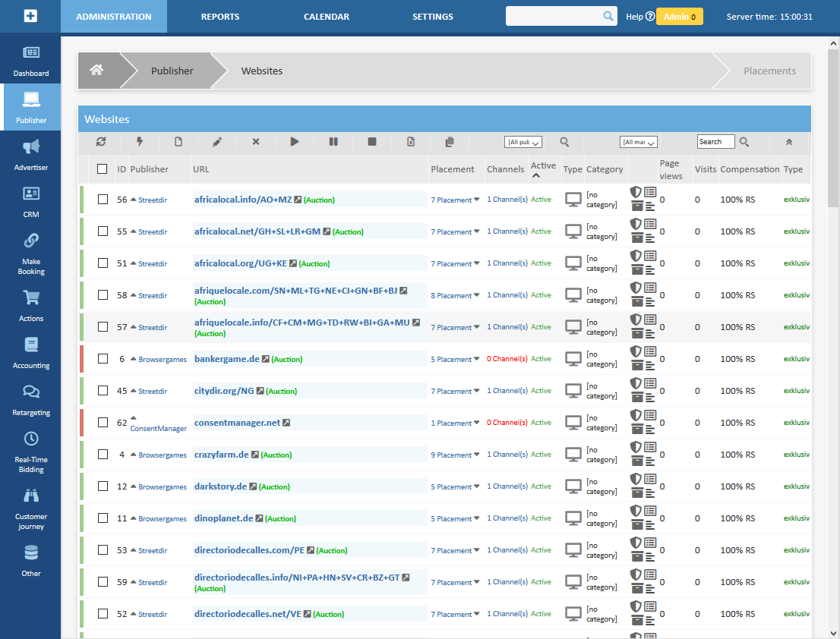This screenshot has width=840, height=639.
Task: Check the box for bankergame.de row
Action: pos(103,359)
